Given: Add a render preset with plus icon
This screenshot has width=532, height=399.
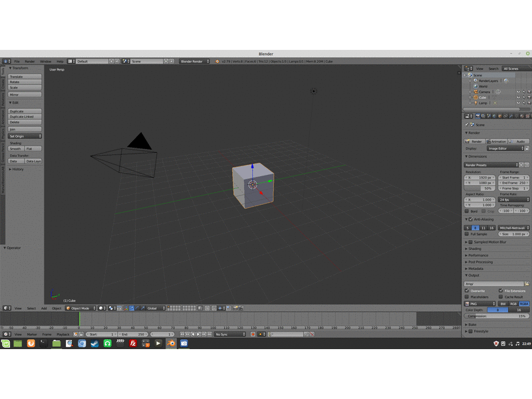Looking at the screenshot, I should pyautogui.click(x=521, y=165).
